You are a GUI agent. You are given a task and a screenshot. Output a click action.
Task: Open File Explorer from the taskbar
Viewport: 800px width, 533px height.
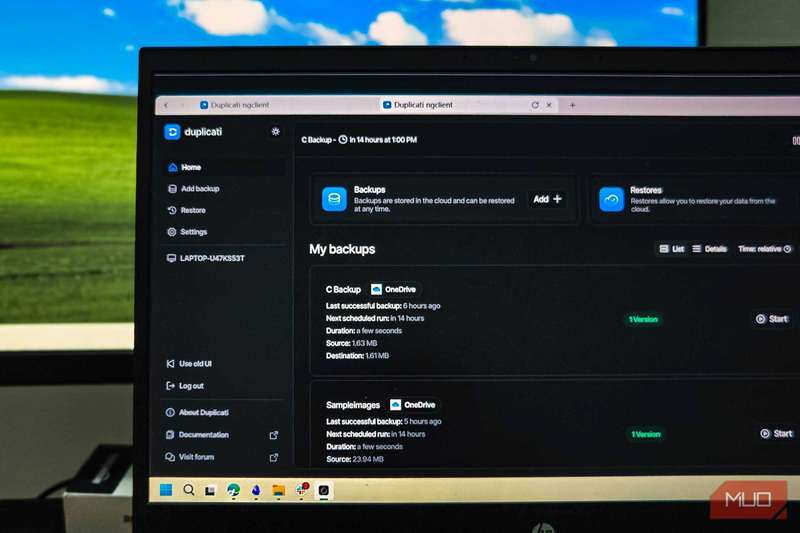[x=279, y=490]
